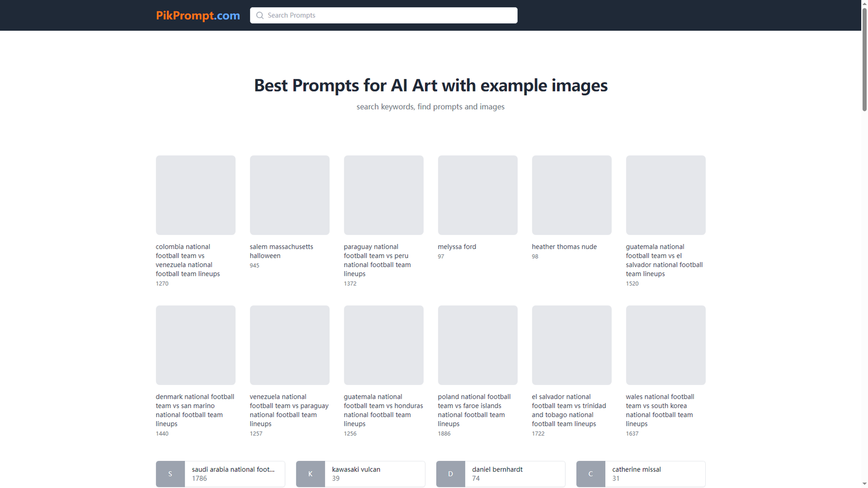
Task: Click the 1270 count under colombia
Action: click(x=162, y=284)
